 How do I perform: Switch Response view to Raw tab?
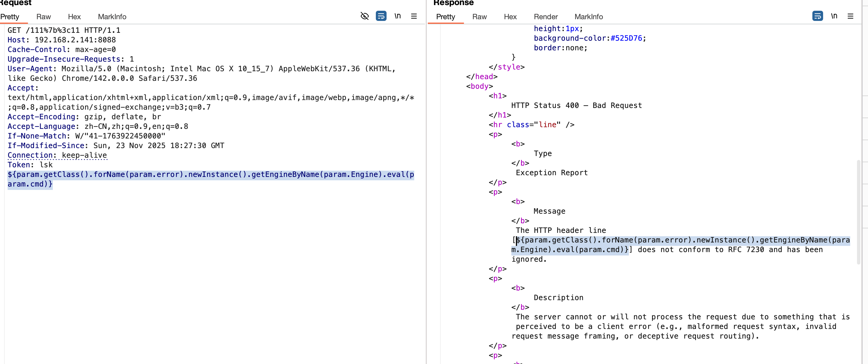pos(479,16)
